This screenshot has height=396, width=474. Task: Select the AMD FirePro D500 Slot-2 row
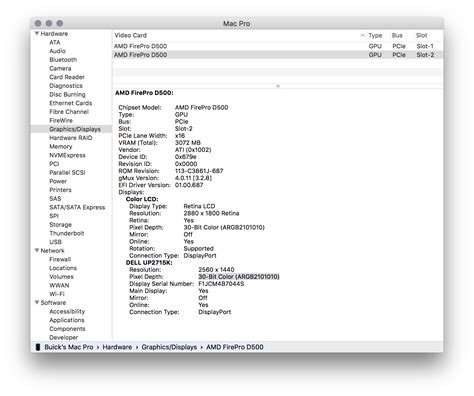[x=278, y=55]
